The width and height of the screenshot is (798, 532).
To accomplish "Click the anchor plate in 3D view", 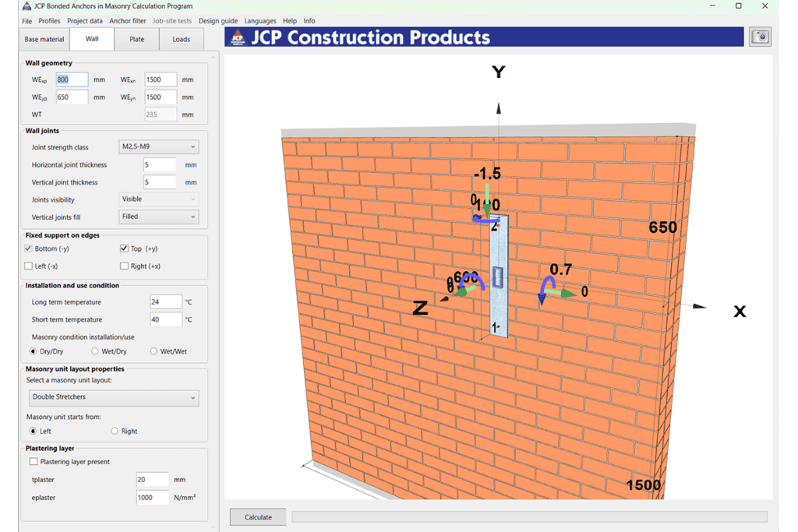I will tap(498, 277).
